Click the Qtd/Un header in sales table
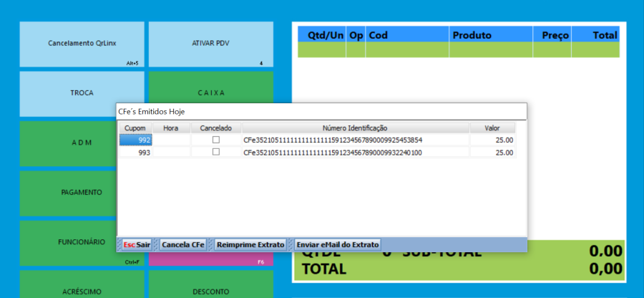Image resolution: width=644 pixels, height=298 pixels. coord(322,35)
